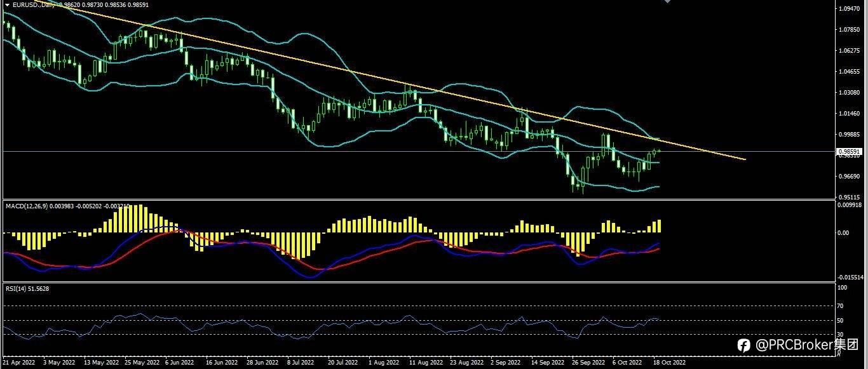Click date label 16 Jun 2022

pyautogui.click(x=222, y=363)
